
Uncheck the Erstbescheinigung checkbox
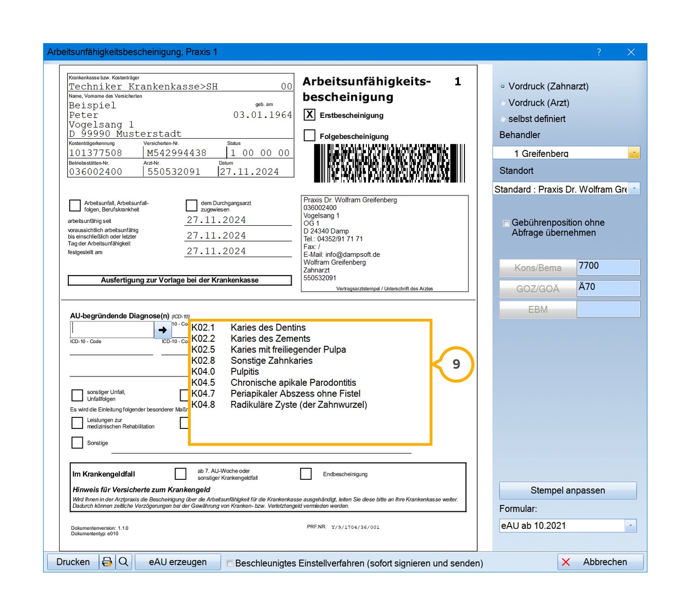click(x=309, y=115)
